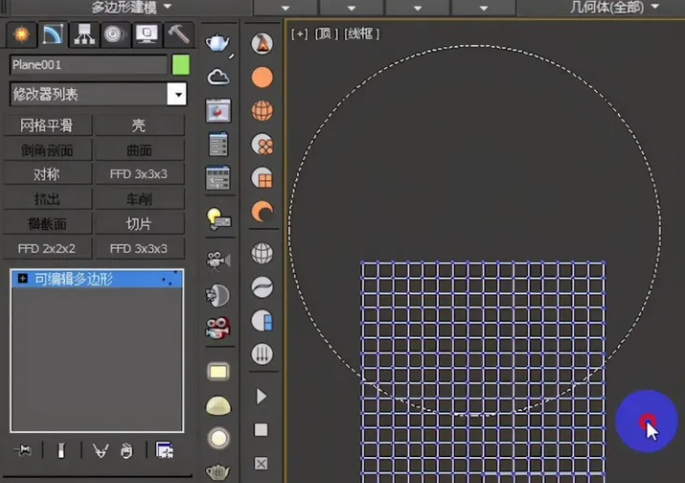Open the 几何体(全部) dropdown
685x483 pixels.
614,7
